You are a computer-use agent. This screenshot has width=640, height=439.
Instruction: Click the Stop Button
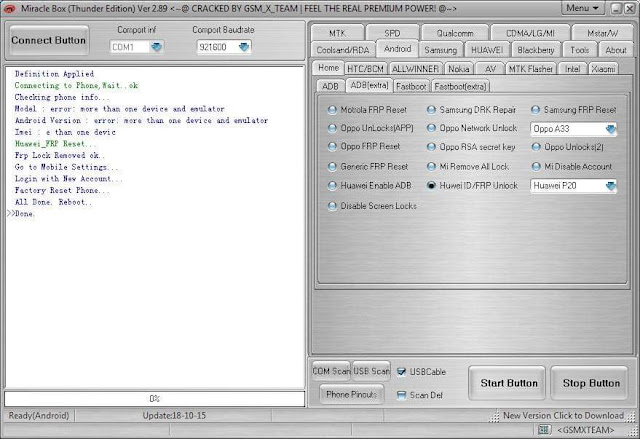click(x=591, y=383)
